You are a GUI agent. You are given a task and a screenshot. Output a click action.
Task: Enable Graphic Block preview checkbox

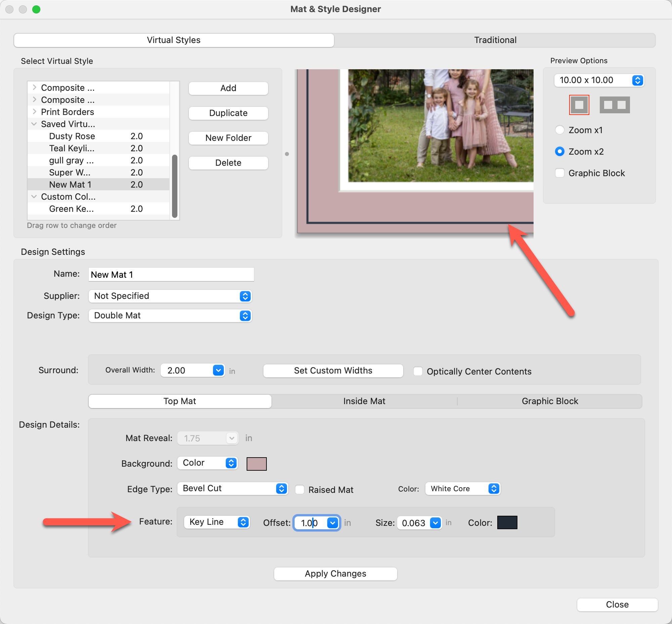pos(559,173)
